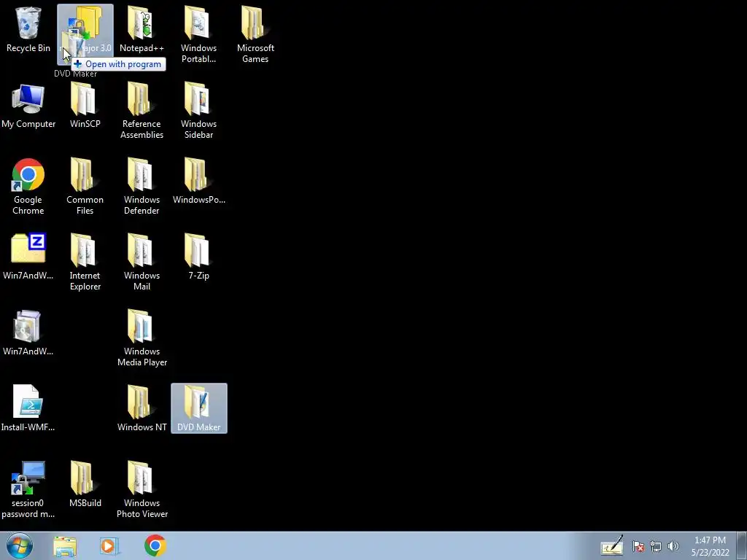Open Google Chrome from the taskbar
The image size is (747, 560).
coord(155,545)
